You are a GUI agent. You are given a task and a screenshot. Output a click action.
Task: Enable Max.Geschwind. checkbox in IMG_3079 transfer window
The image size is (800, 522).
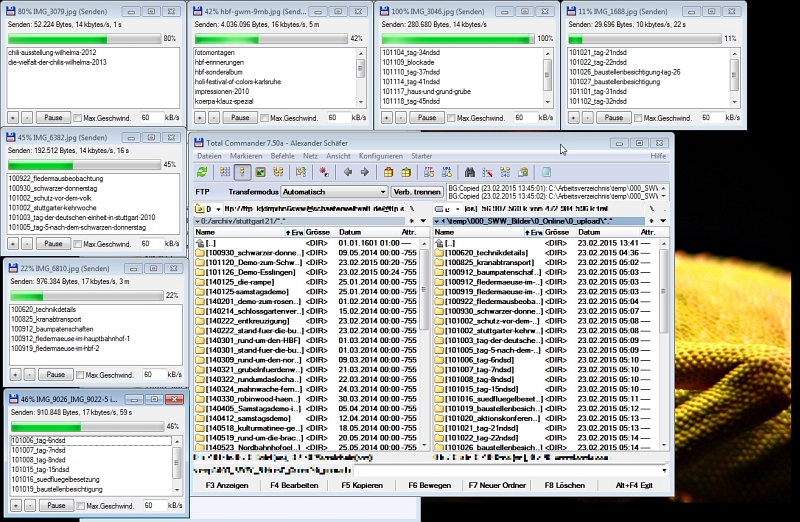pyautogui.click(x=81, y=118)
